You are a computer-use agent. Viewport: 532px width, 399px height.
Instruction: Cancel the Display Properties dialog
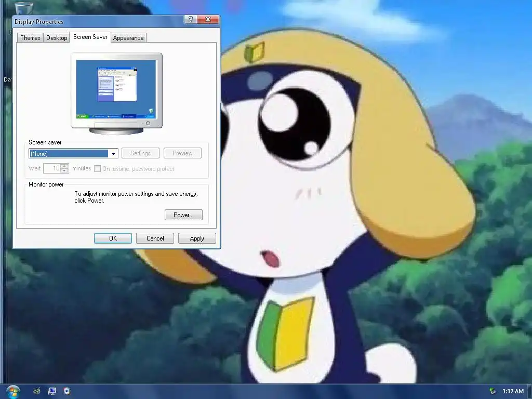[x=155, y=238]
